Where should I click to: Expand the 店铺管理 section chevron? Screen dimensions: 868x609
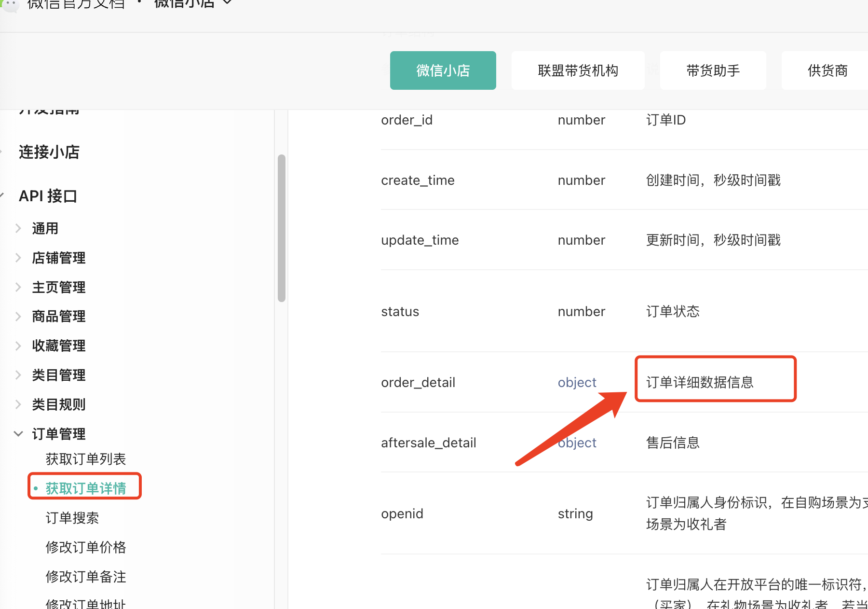18,258
